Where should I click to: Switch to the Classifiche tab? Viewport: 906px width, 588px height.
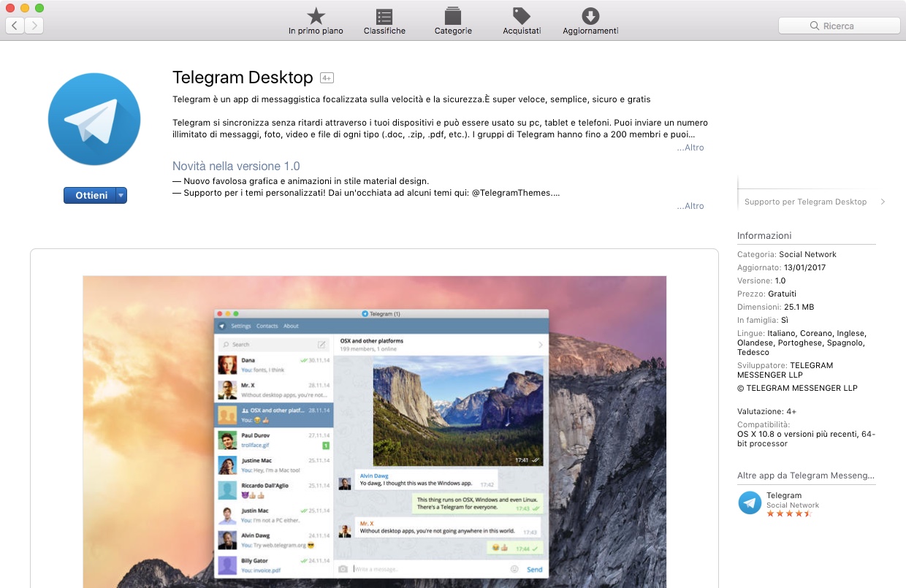(384, 21)
